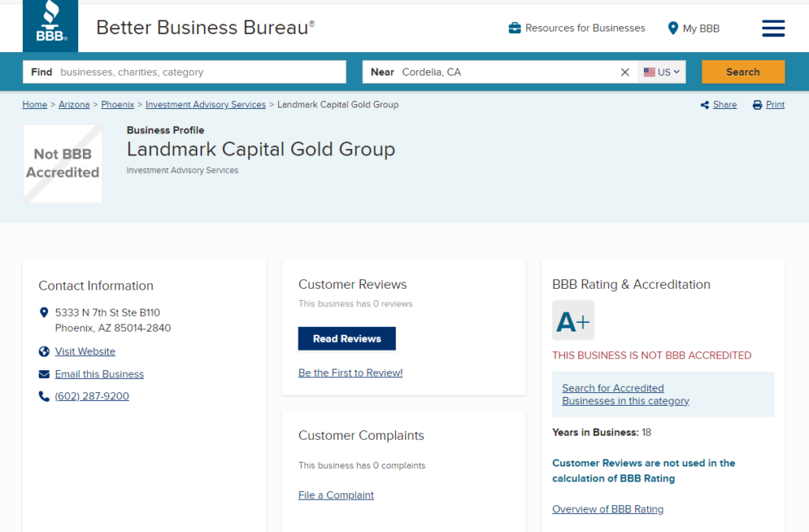Open the US country dropdown

coord(661,72)
